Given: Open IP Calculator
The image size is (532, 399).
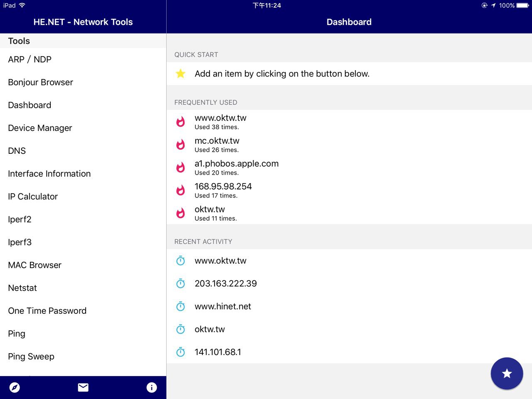Looking at the screenshot, I should [x=83, y=197].
